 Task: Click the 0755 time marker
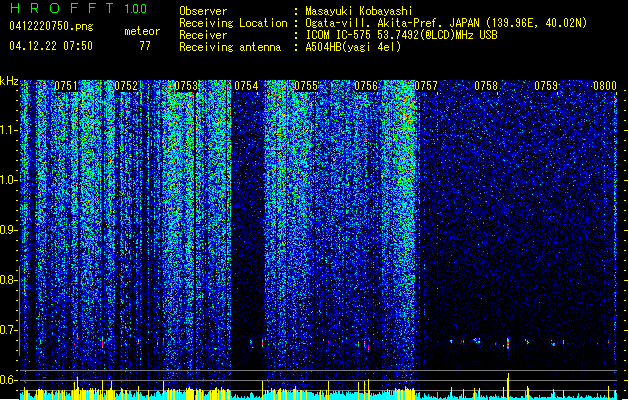pos(306,86)
